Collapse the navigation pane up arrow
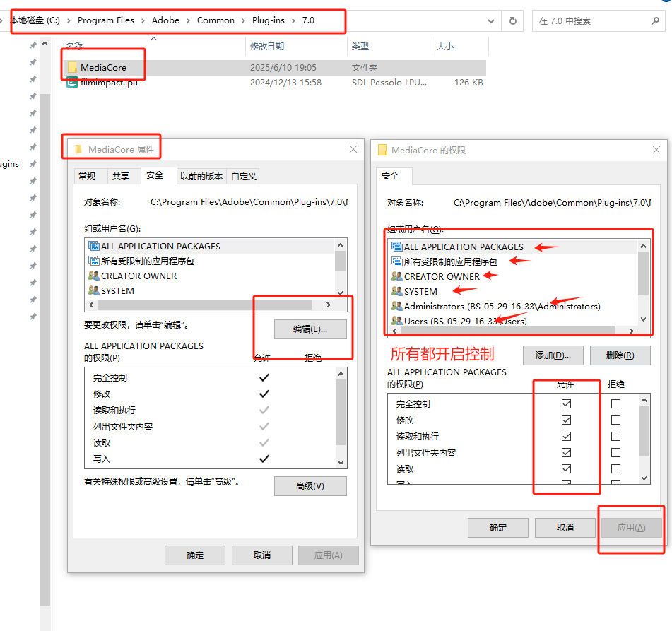Viewport: 672px width, 631px height. point(45,44)
